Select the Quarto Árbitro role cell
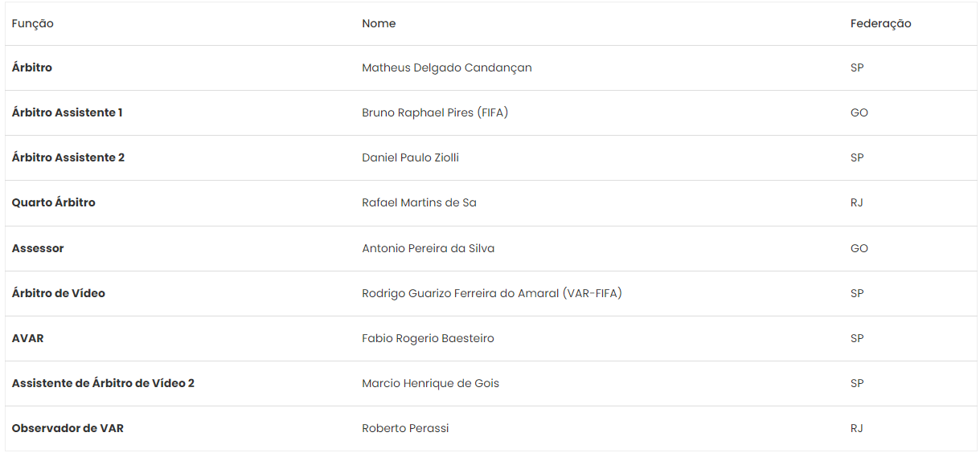Viewport: 980px width, 457px height. click(x=54, y=203)
